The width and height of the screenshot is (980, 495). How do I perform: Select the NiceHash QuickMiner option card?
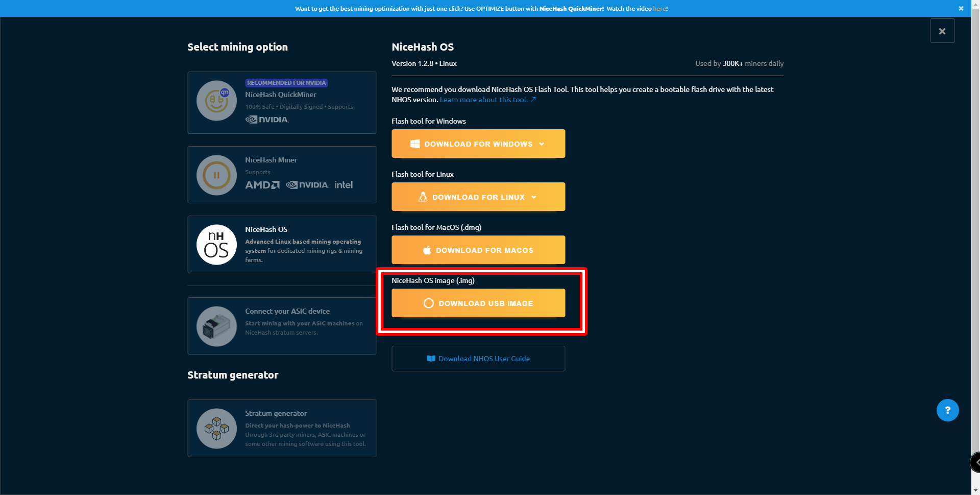(282, 103)
